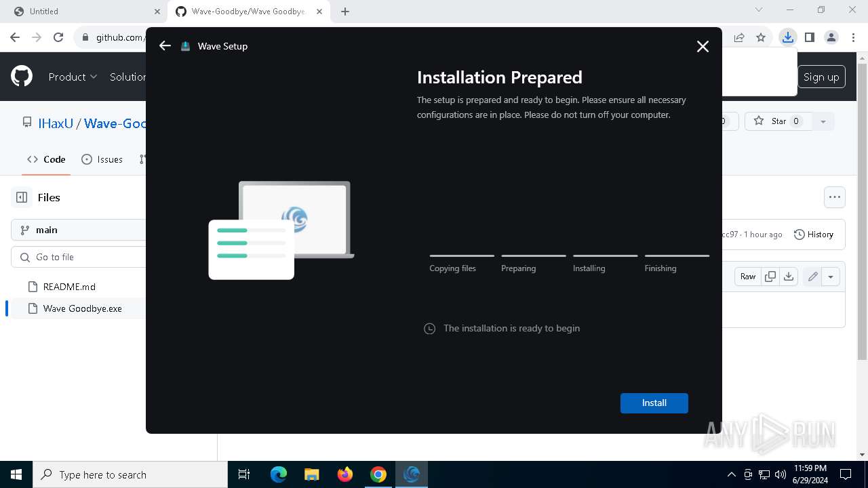The height and width of the screenshot is (488, 868).
Task: Expand the Star lists dropdown arrow
Action: [x=823, y=121]
